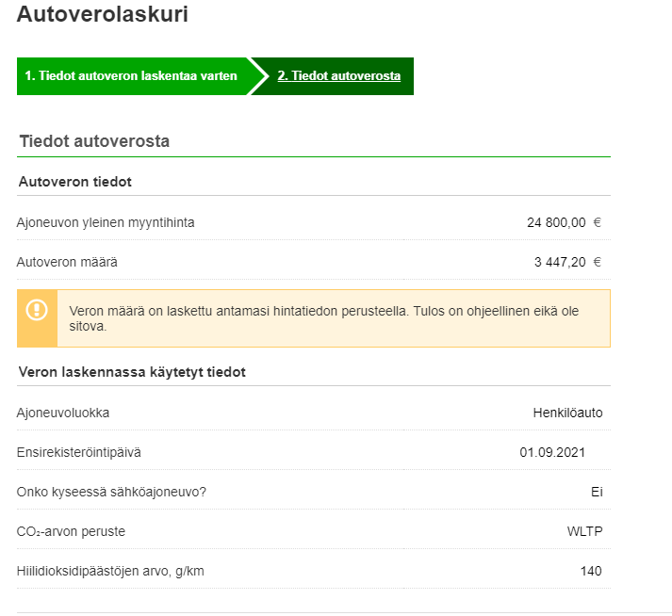The width and height of the screenshot is (672, 616).
Task: Click the euro sign beside 24 800,00
Action: tap(597, 223)
